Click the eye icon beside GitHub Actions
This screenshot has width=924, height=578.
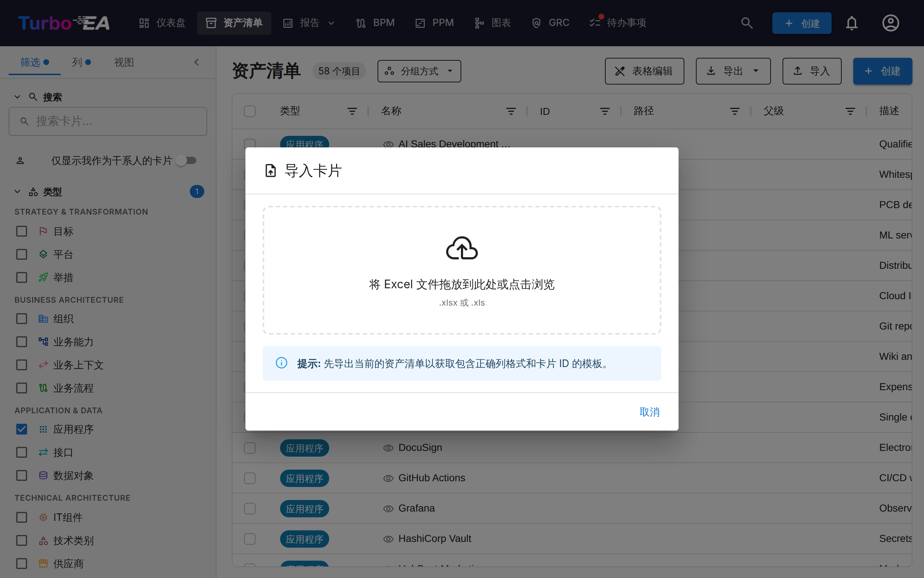point(388,478)
